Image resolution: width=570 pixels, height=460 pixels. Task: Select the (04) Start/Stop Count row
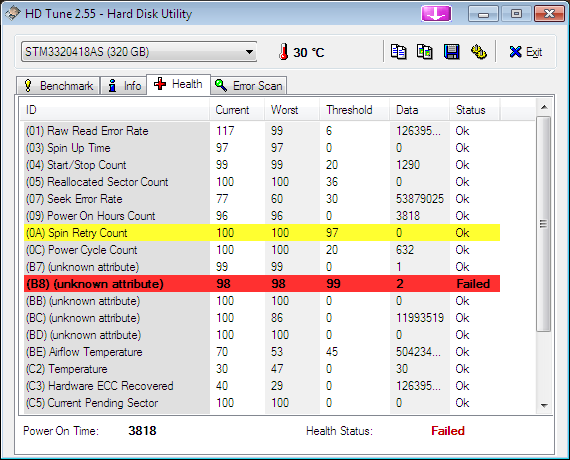[262, 165]
